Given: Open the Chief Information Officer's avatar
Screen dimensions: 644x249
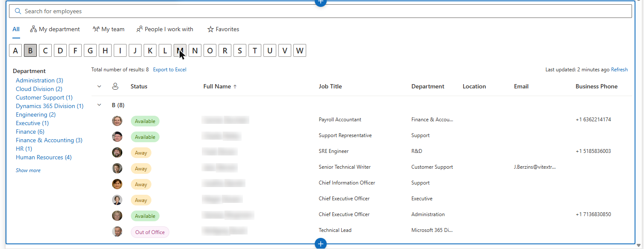Looking at the screenshot, I should coord(117,184).
